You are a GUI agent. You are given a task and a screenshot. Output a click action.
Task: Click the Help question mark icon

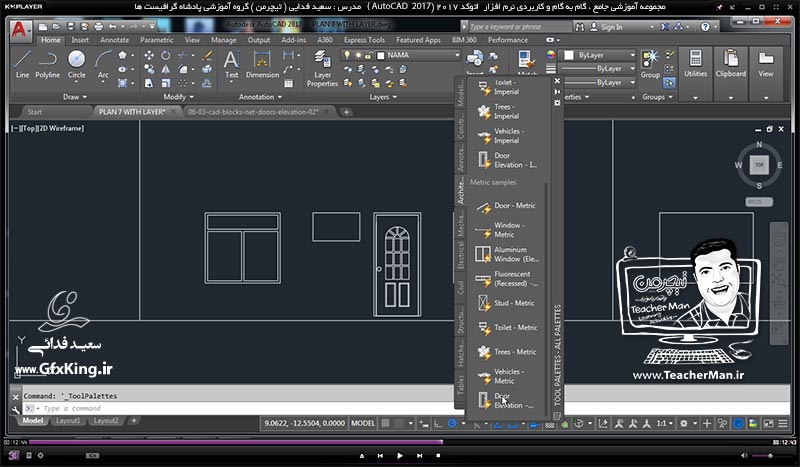pos(705,27)
